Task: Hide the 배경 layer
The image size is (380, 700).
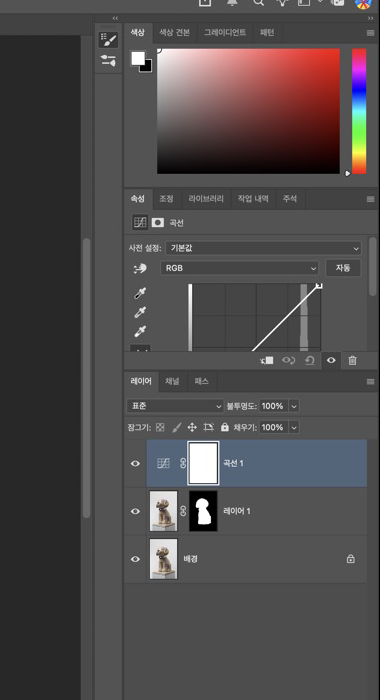Action: click(135, 559)
